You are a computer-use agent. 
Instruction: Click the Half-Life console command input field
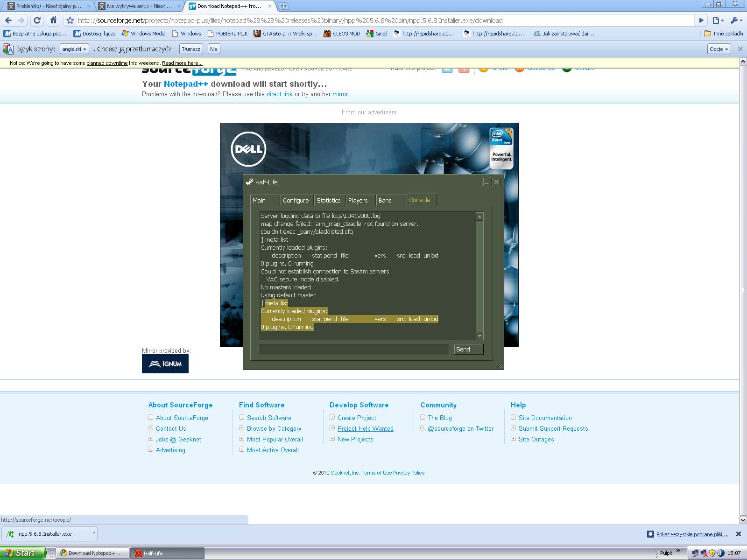click(x=354, y=349)
